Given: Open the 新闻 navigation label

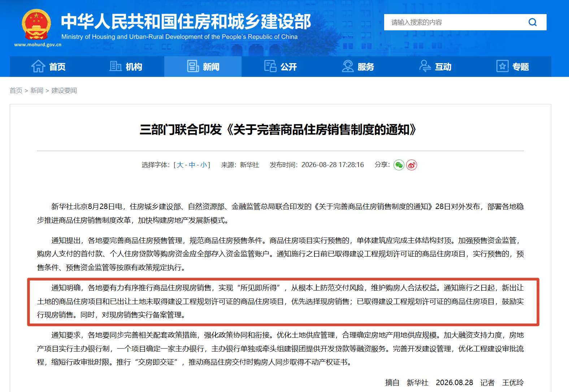Looking at the screenshot, I should pos(211,67).
